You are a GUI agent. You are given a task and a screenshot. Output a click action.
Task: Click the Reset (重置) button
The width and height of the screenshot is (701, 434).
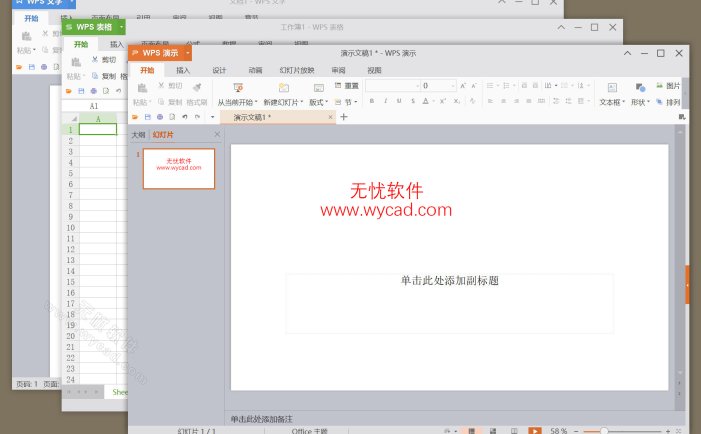(347, 85)
